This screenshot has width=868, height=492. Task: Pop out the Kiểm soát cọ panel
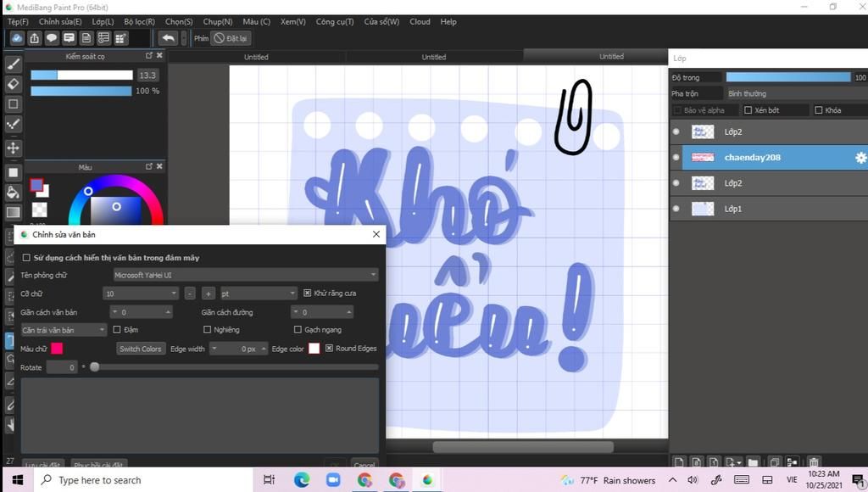click(149, 55)
